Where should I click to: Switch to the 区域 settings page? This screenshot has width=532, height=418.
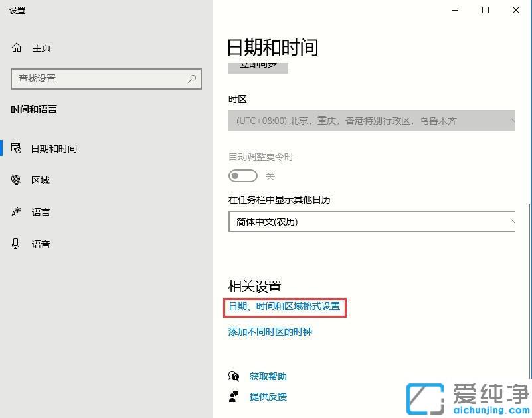click(41, 180)
